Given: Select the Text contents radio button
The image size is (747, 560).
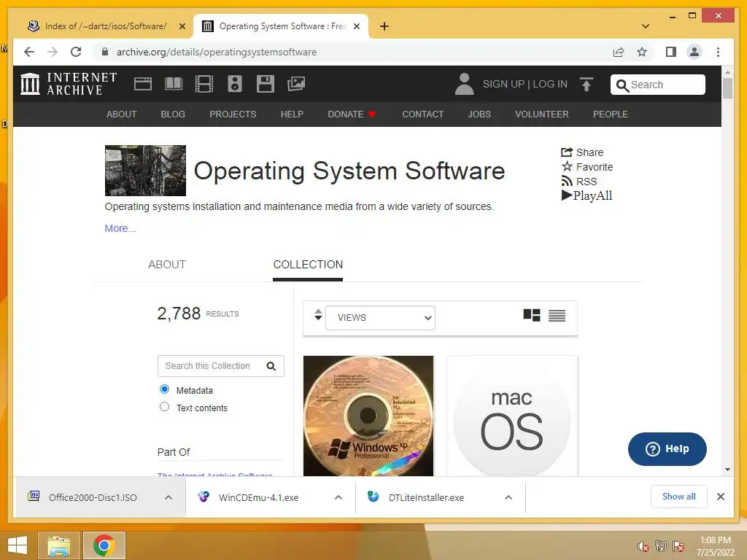Looking at the screenshot, I should pyautogui.click(x=164, y=407).
